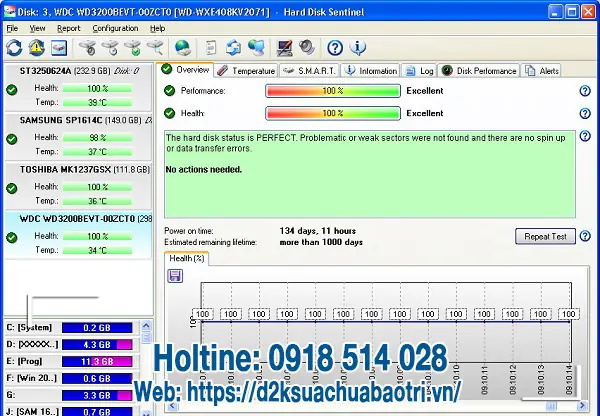This screenshot has height=416, width=600.
Task: Click the save floppy icon in Health graph
Action: [x=175, y=276]
